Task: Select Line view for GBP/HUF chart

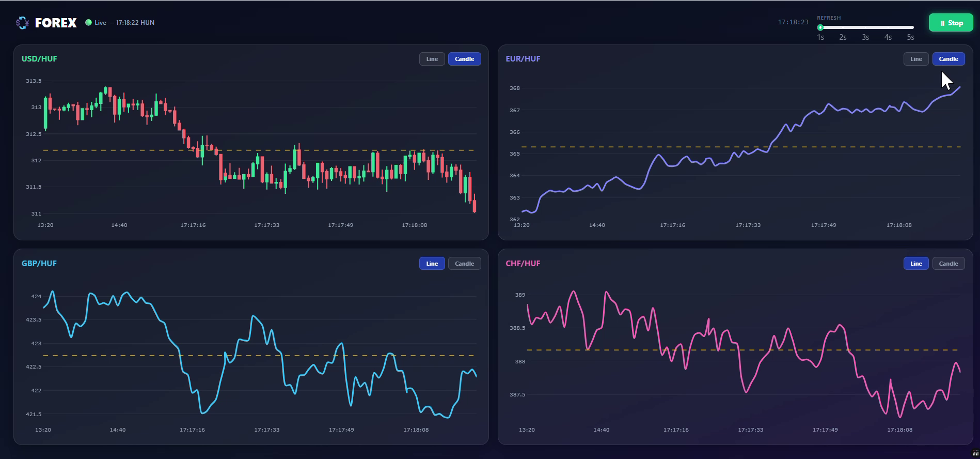Action: [x=432, y=264]
